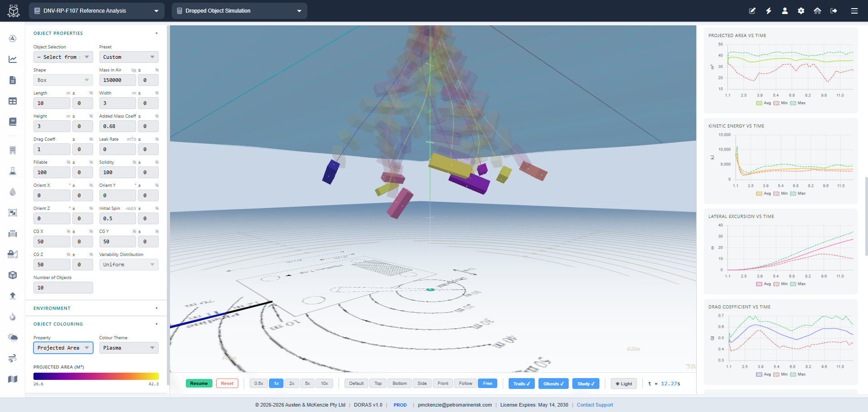
Task: Click the green Resume button
Action: click(x=199, y=384)
